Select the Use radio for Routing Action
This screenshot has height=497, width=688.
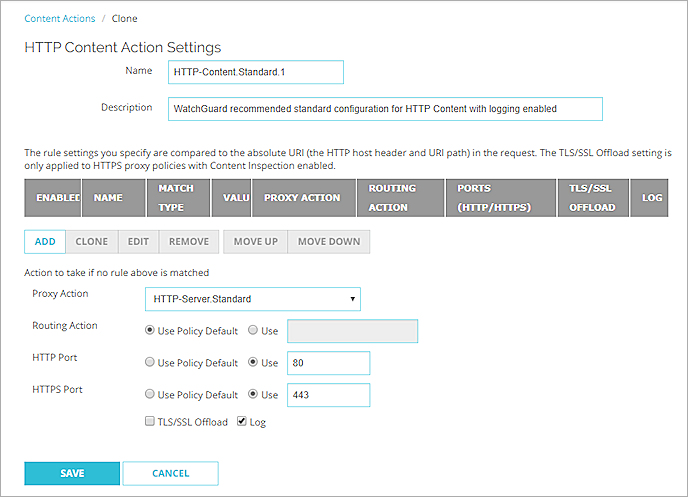pos(252,330)
